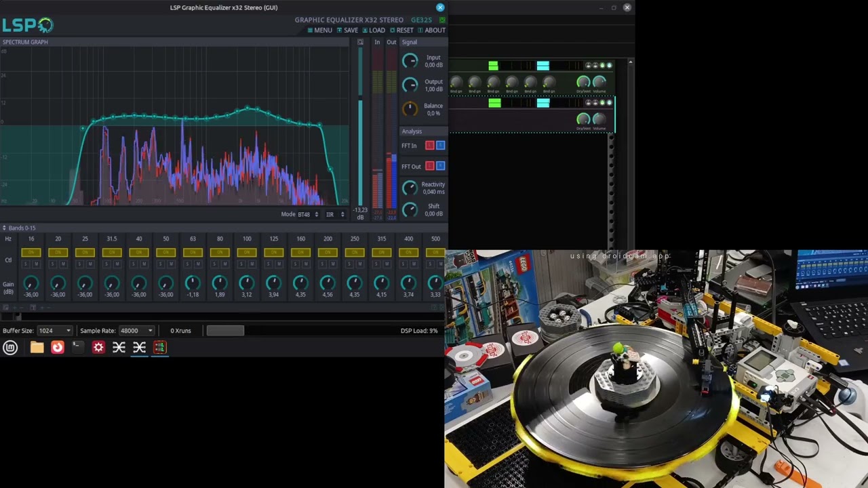Mute the 80 Hz band
Screen dimensions: 868x488
[225, 264]
